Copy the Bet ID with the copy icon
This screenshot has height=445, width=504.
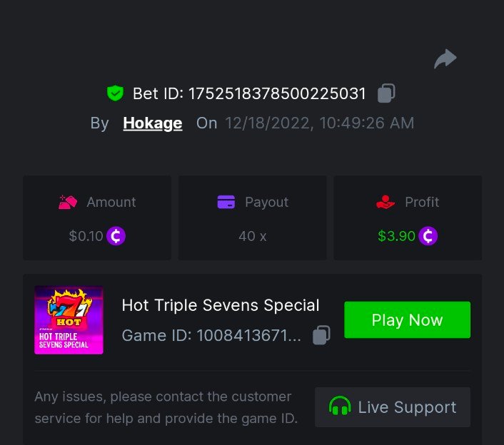pyautogui.click(x=386, y=93)
